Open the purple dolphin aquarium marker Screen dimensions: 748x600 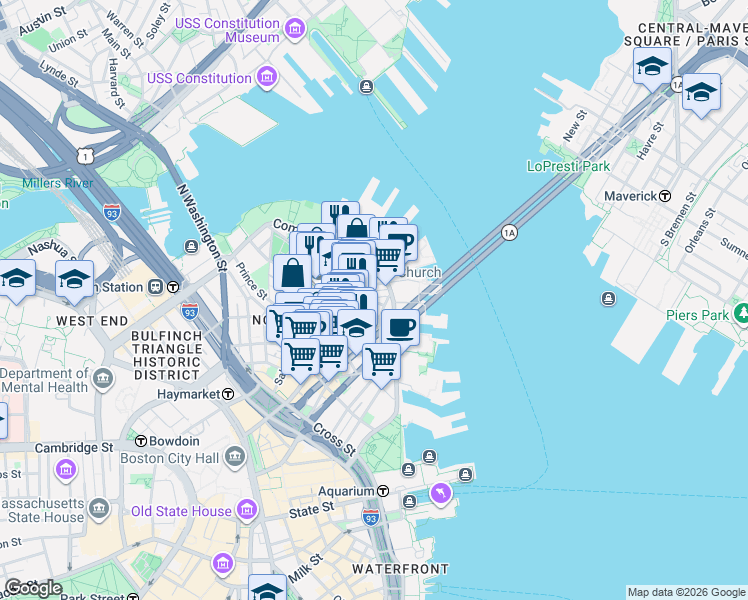(441, 493)
